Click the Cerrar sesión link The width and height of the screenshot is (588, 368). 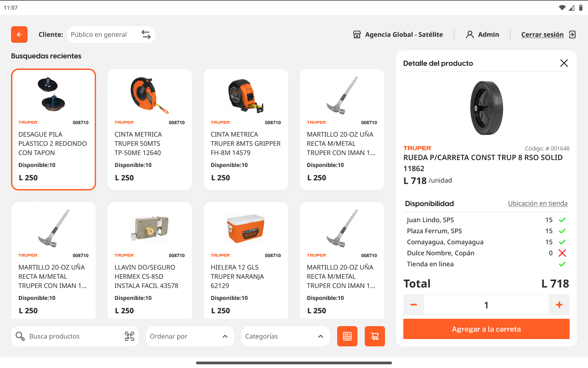click(x=542, y=34)
